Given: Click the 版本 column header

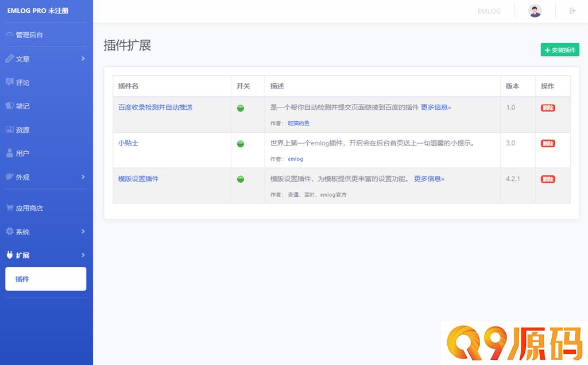Looking at the screenshot, I should coord(513,86).
